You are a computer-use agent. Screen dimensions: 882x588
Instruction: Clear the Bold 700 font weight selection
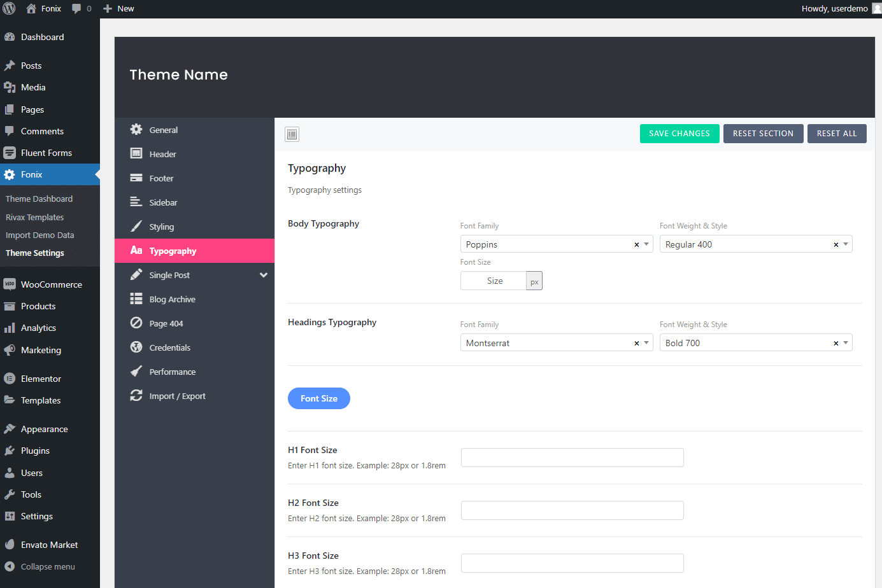coord(836,344)
